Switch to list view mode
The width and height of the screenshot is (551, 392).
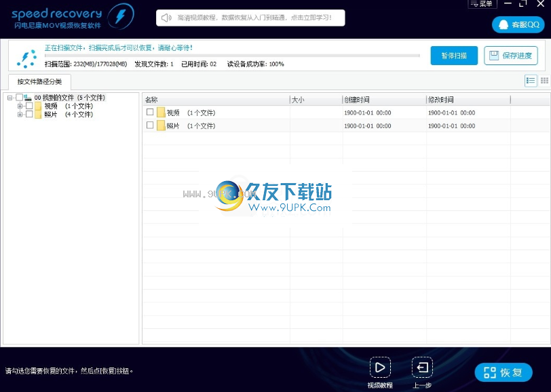[531, 81]
